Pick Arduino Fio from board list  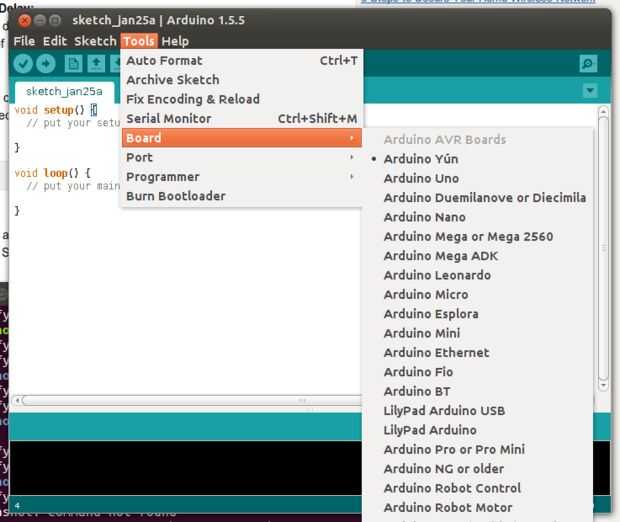point(478,372)
